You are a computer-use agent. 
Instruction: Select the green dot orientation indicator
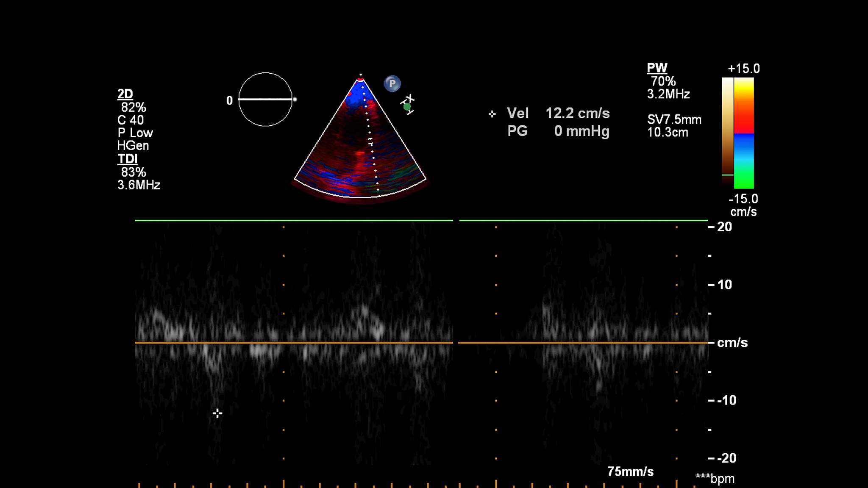point(407,107)
